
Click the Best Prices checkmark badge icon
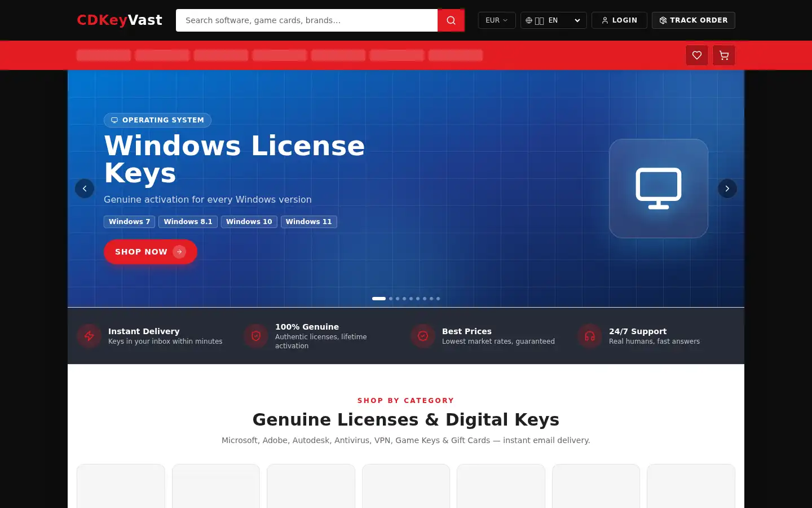423,336
